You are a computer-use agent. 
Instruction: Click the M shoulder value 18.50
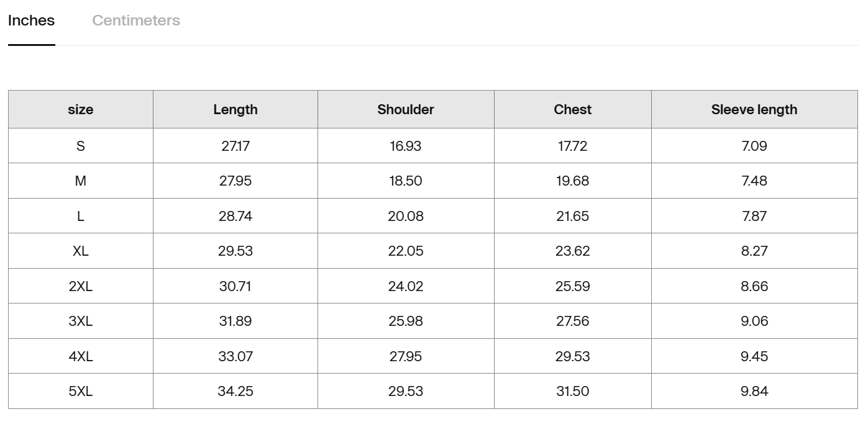[406, 181]
